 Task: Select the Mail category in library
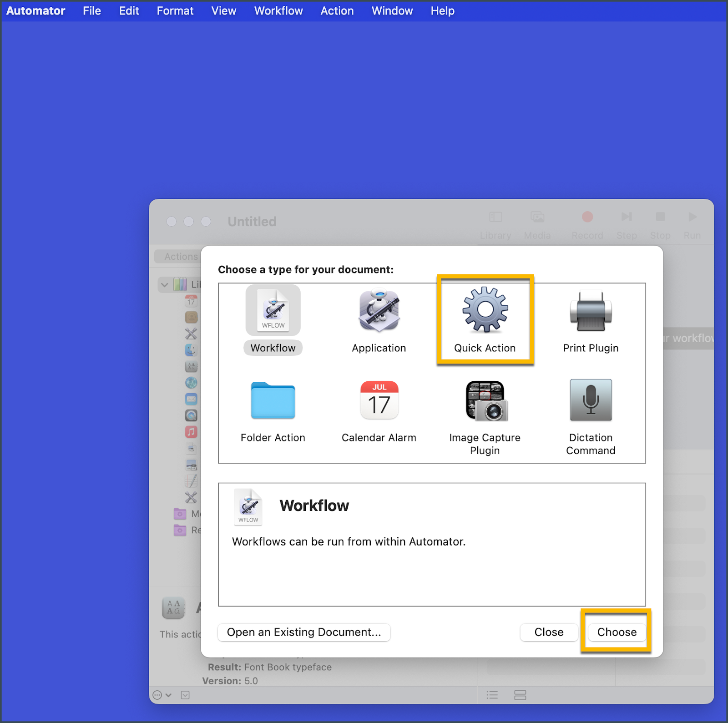[191, 399]
